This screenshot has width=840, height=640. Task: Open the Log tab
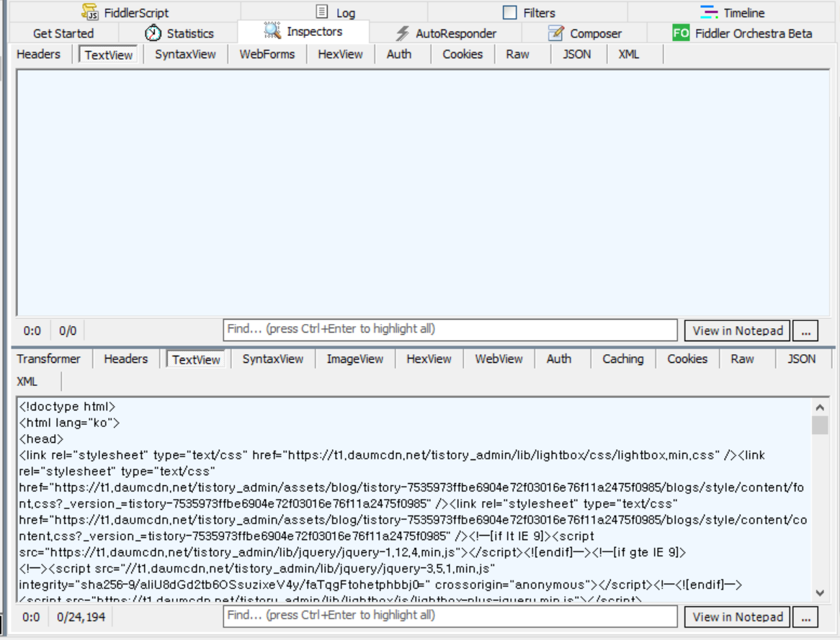coord(335,12)
